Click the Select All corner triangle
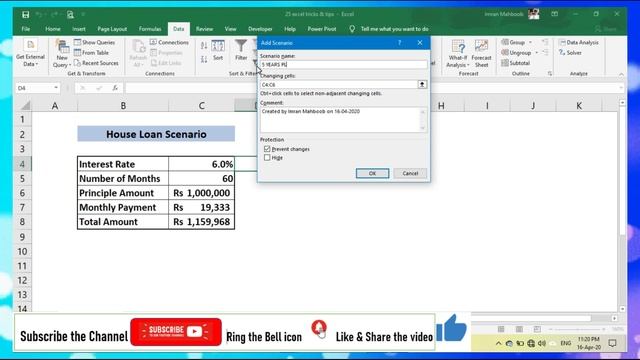The height and width of the screenshot is (360, 640). point(25,106)
